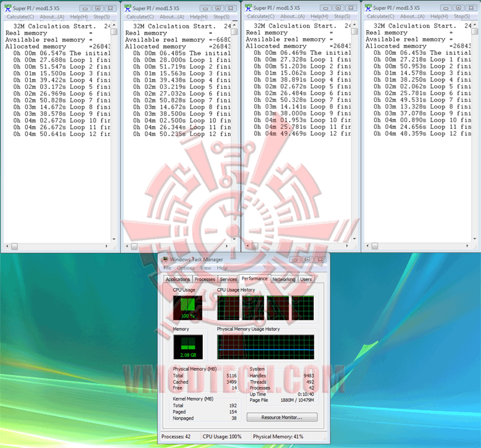Screen dimensions: 481x448
Task: Click Stop(S) in third Super PI window
Action: 342,17
